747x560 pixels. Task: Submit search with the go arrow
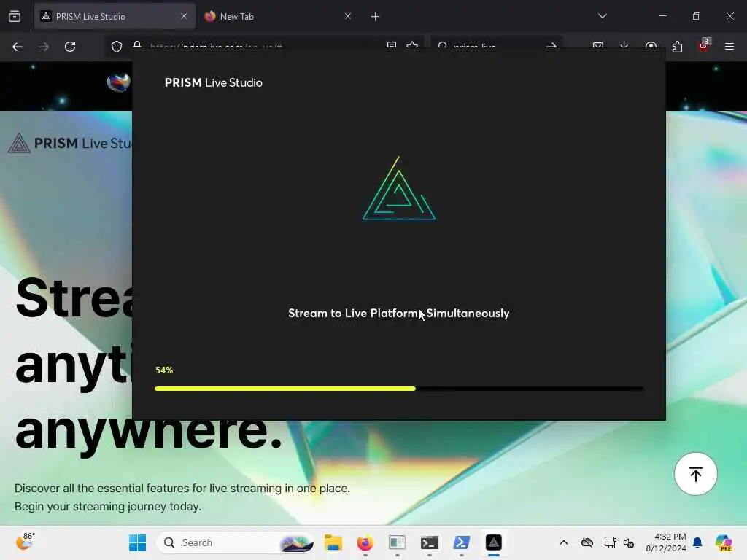pyautogui.click(x=551, y=46)
